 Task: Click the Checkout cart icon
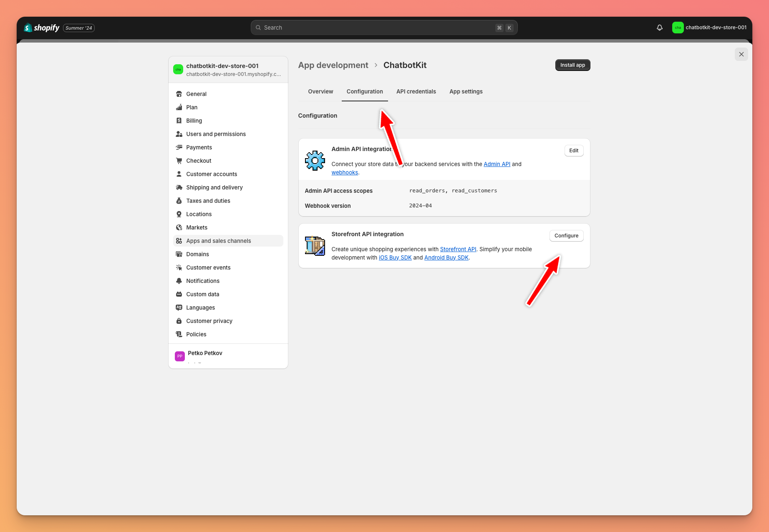coord(179,161)
